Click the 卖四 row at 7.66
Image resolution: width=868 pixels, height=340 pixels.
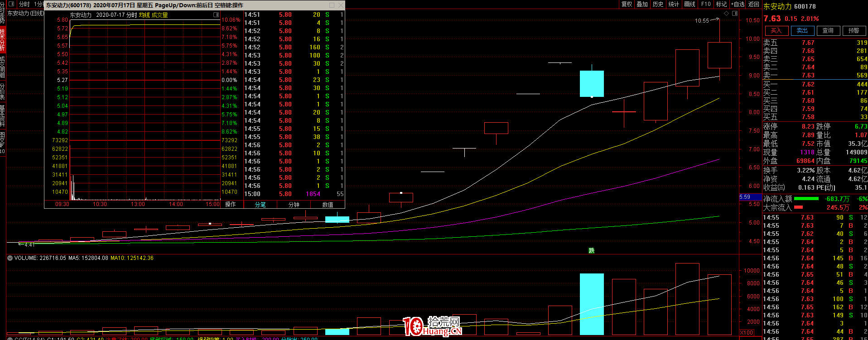pos(815,51)
